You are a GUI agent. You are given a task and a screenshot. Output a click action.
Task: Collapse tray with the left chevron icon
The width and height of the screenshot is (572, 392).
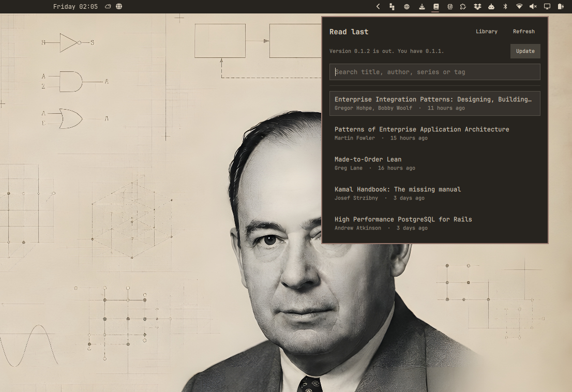pos(378,7)
